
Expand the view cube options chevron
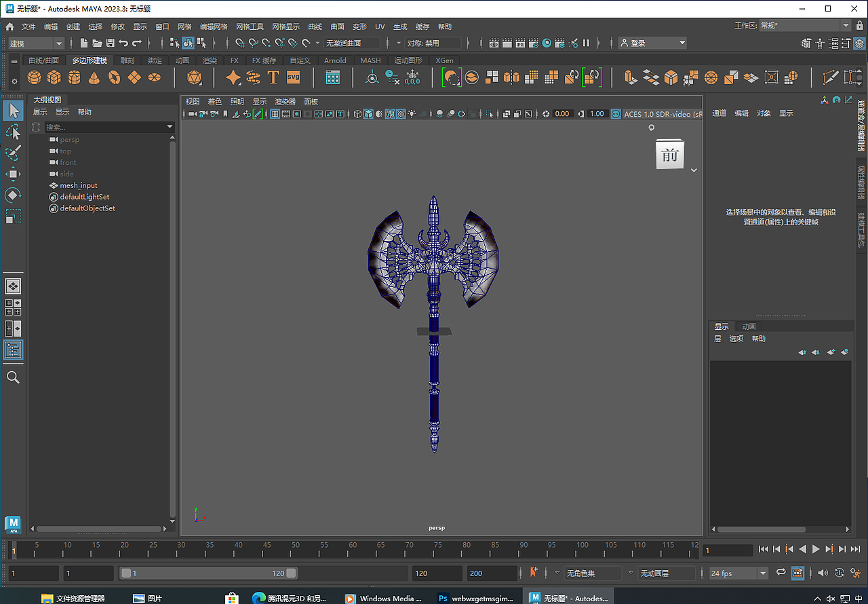[694, 170]
